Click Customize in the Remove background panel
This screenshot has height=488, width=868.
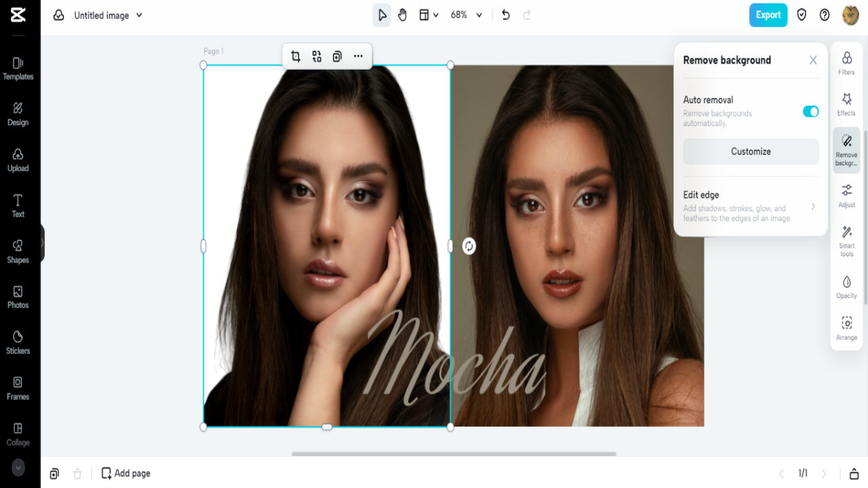coord(751,151)
